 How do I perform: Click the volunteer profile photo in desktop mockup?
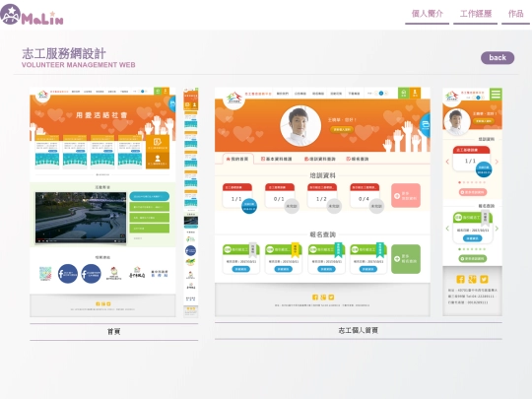[x=300, y=125]
